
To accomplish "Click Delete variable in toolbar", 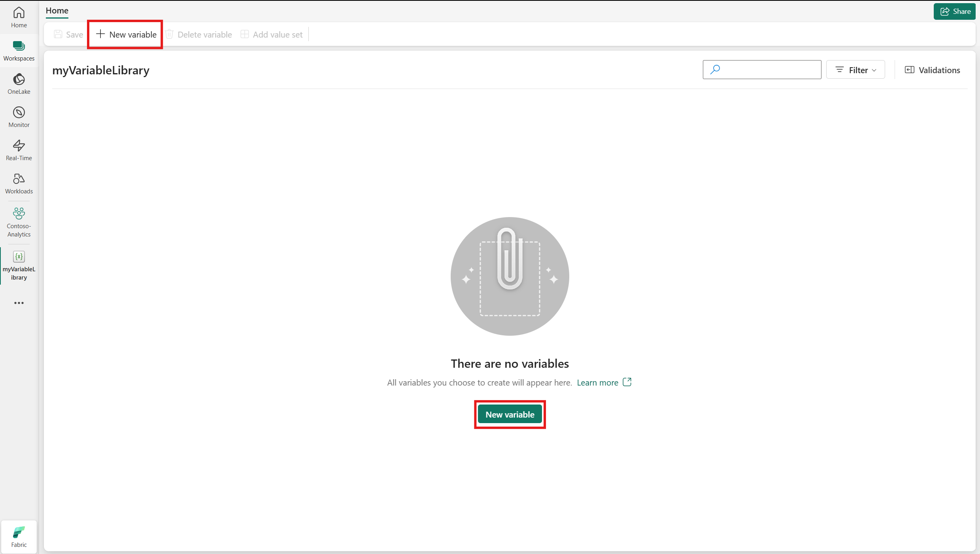I will [198, 34].
